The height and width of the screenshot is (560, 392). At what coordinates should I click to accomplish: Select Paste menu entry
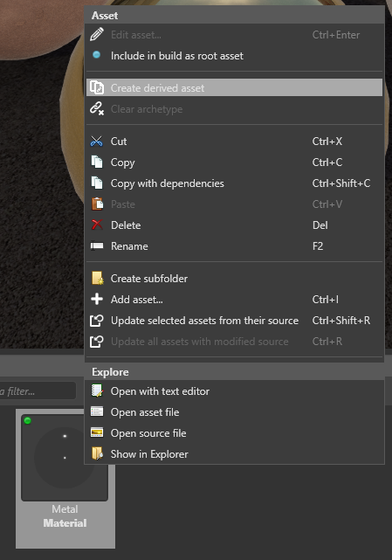(234, 204)
